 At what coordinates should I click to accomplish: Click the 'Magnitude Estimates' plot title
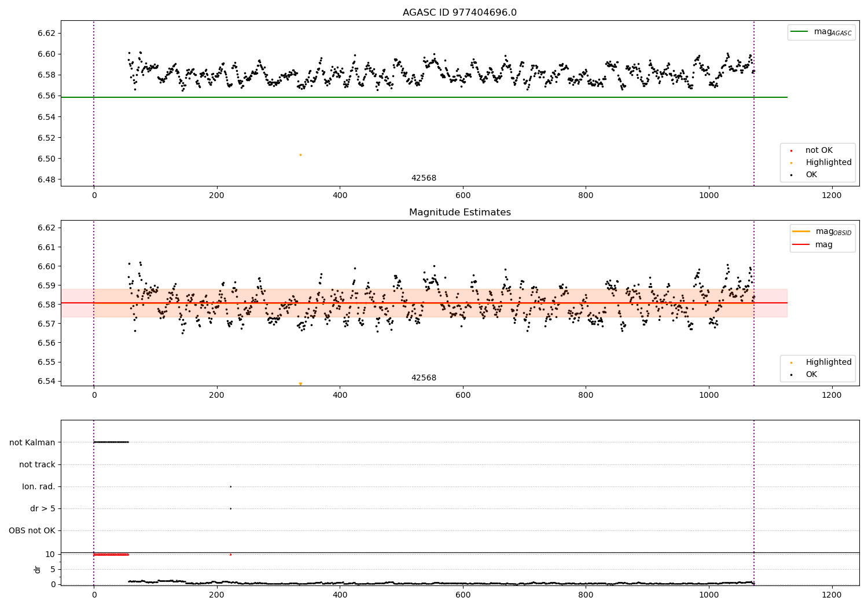click(459, 213)
